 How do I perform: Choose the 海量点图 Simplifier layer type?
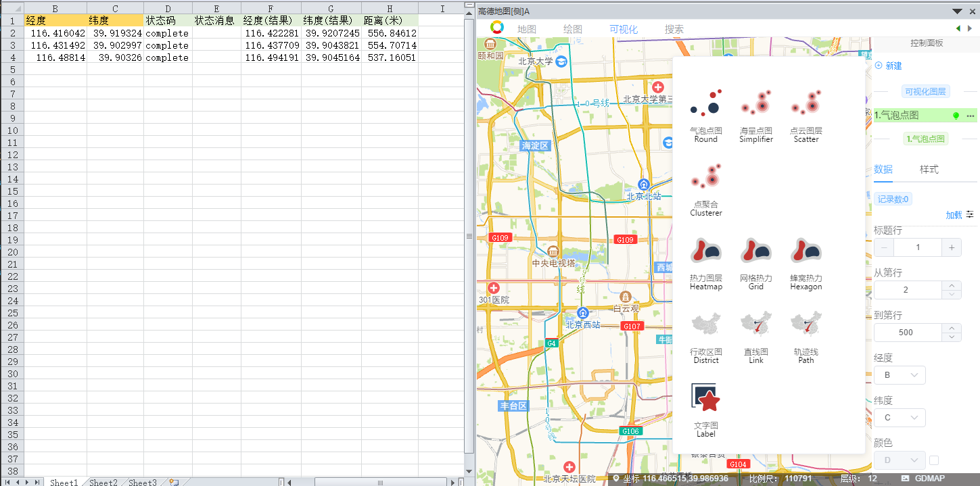755,115
